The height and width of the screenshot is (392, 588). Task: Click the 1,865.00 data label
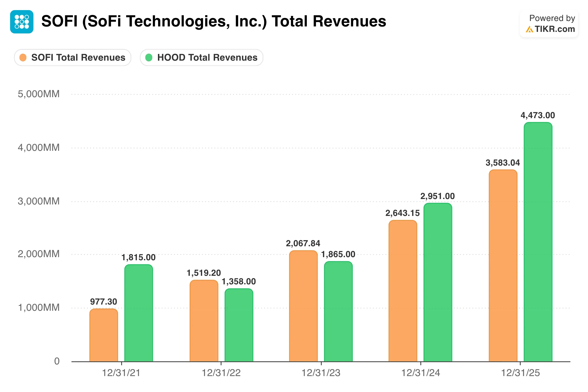point(338,254)
